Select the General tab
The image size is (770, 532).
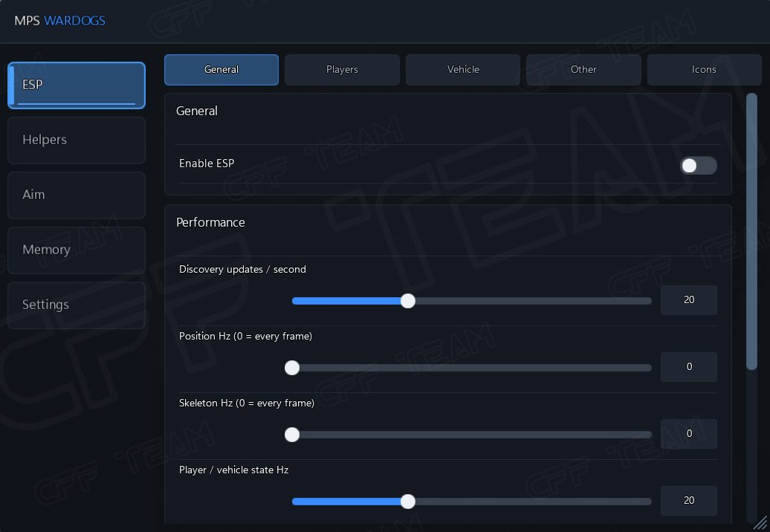[221, 70]
